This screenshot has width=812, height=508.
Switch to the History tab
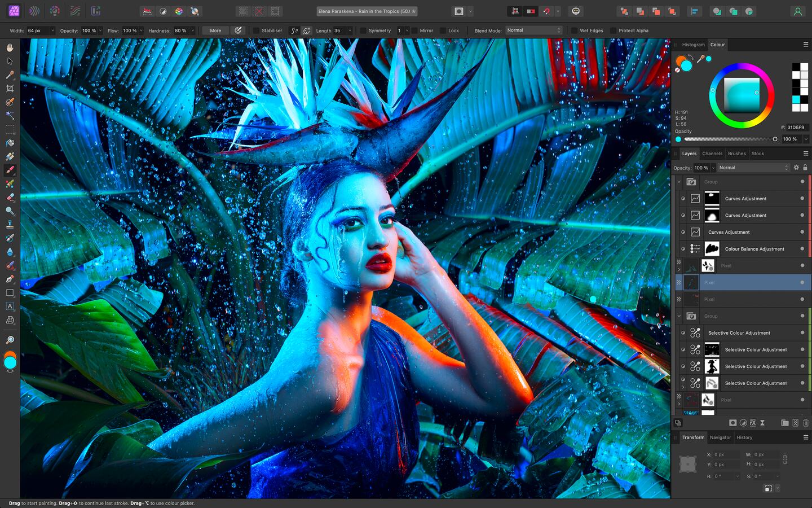744,437
